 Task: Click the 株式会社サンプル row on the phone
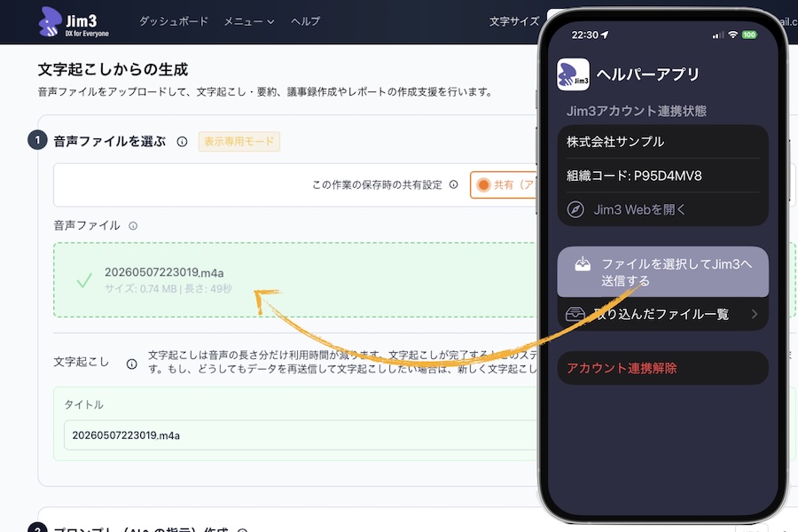pos(662,142)
